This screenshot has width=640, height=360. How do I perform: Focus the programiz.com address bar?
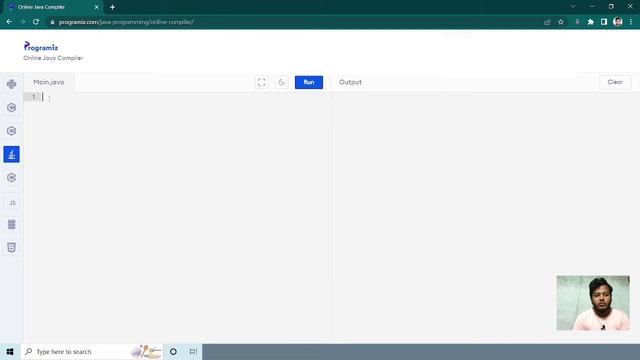pos(294,22)
